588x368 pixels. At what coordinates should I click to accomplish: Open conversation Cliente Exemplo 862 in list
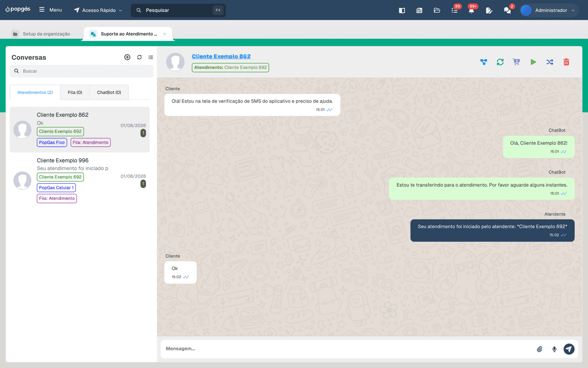[x=80, y=130]
